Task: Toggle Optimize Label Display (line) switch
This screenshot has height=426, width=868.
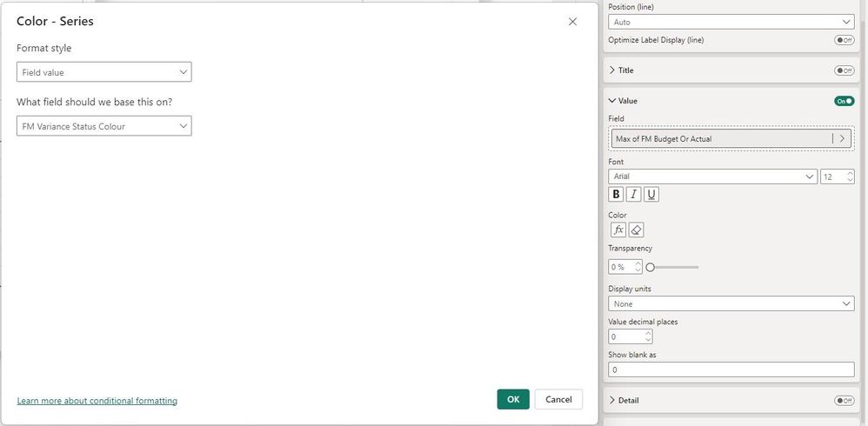Action: [845, 40]
